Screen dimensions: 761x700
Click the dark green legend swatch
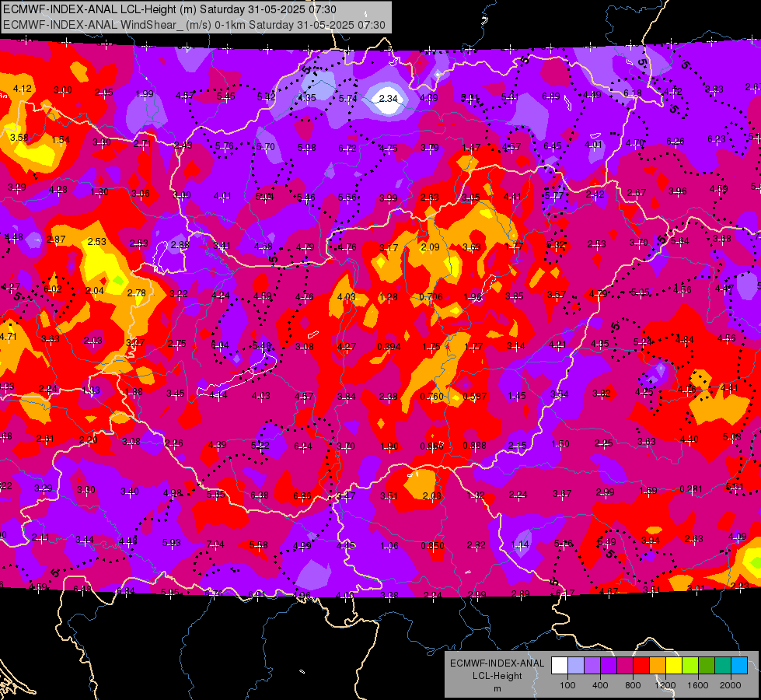point(706,665)
